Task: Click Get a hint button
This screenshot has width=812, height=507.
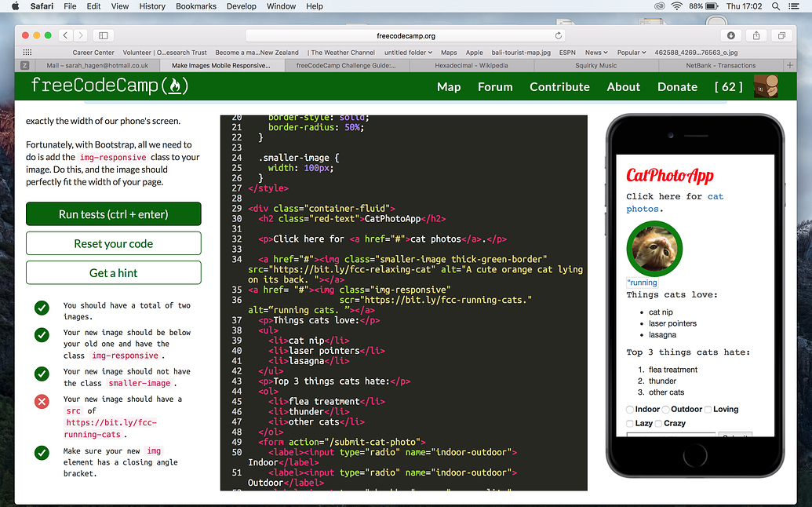Action: [x=114, y=273]
